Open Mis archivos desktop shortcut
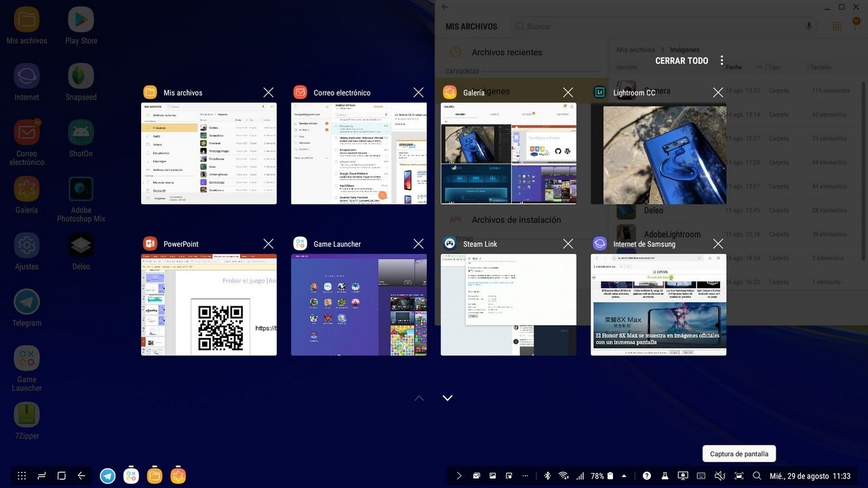868x488 pixels. tap(26, 26)
